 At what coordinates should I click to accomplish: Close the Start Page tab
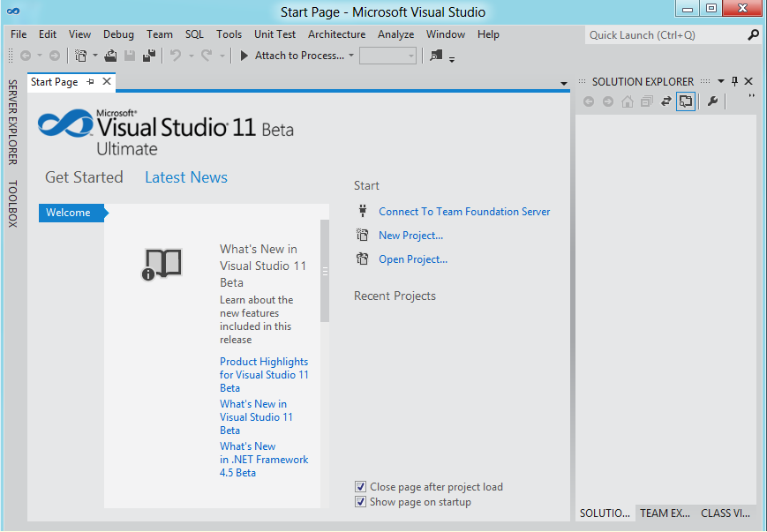click(107, 82)
